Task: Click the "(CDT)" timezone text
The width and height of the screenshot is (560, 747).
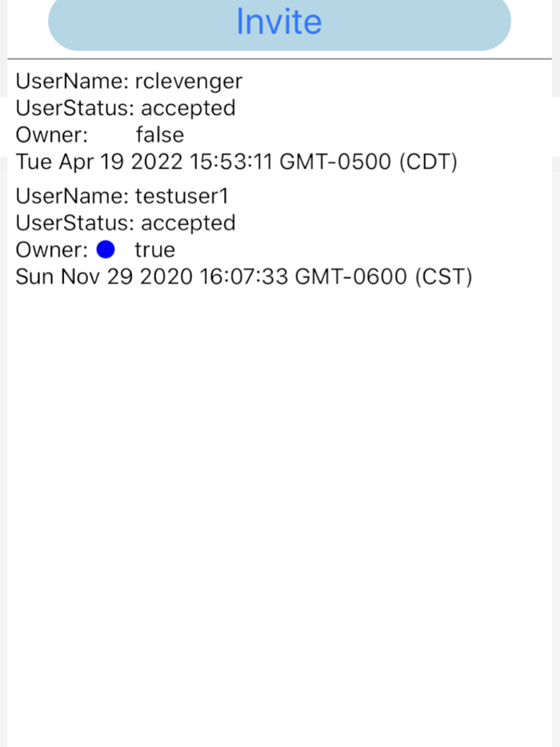Action: click(x=428, y=162)
